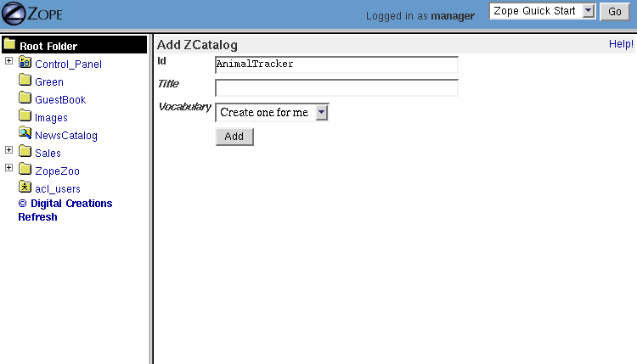Click the acl_users user folder icon

click(25, 188)
